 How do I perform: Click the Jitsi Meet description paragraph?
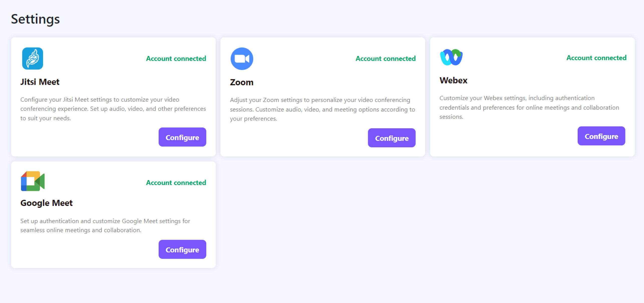(x=113, y=109)
